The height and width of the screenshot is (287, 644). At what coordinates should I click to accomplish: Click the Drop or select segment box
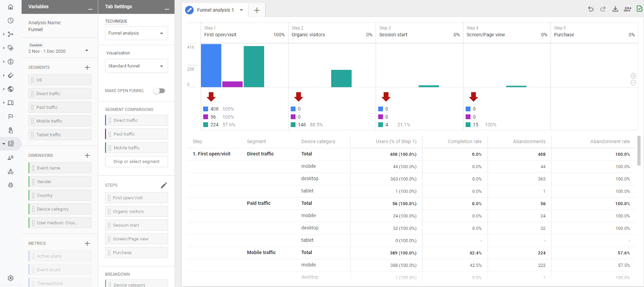[x=136, y=162]
